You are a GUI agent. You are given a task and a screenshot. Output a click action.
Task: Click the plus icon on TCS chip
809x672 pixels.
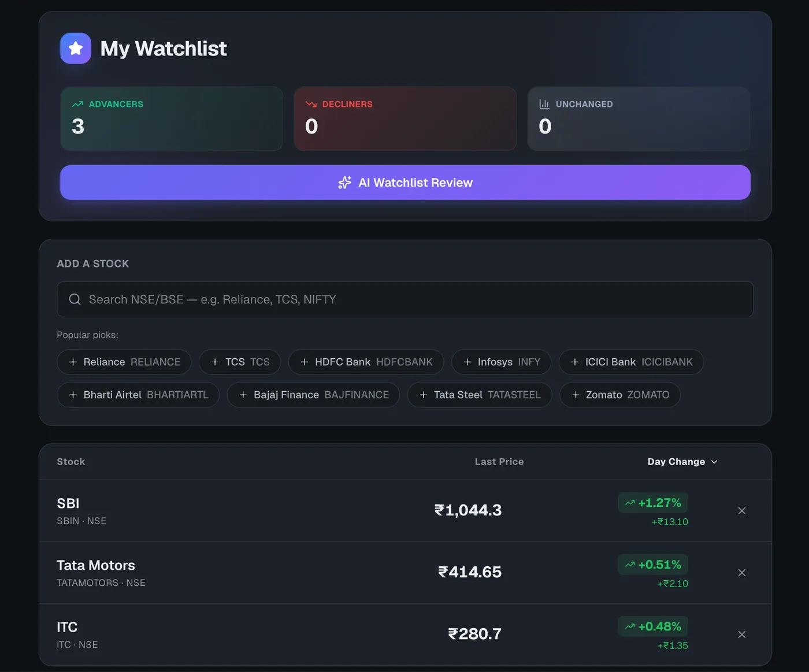(x=215, y=362)
